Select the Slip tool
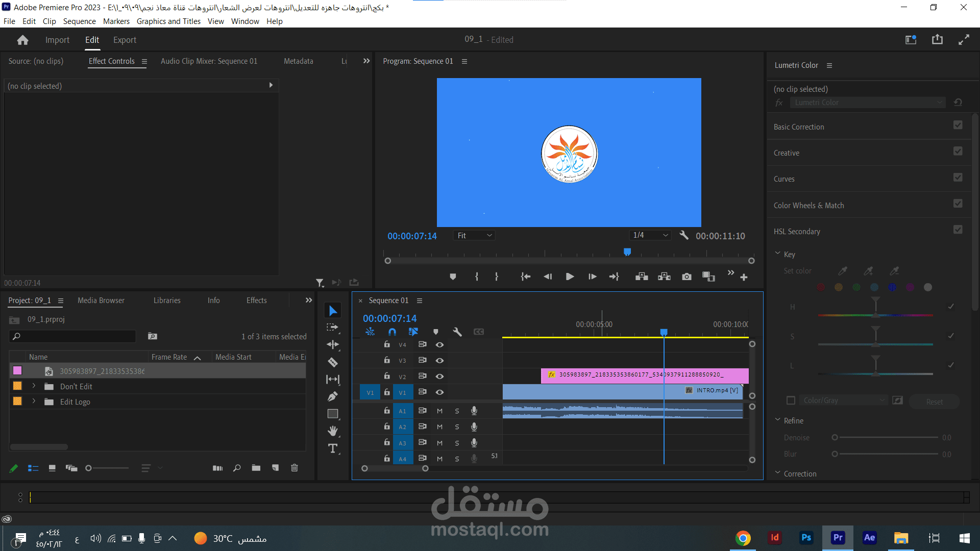This screenshot has height=551, width=980. coord(333,380)
